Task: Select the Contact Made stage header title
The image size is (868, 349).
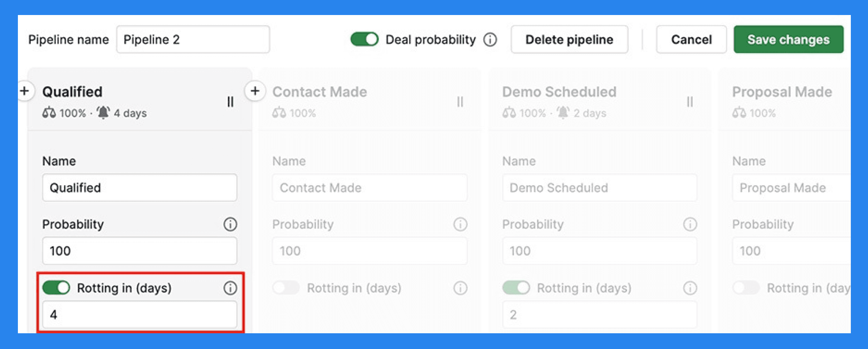Action: pyautogui.click(x=320, y=92)
